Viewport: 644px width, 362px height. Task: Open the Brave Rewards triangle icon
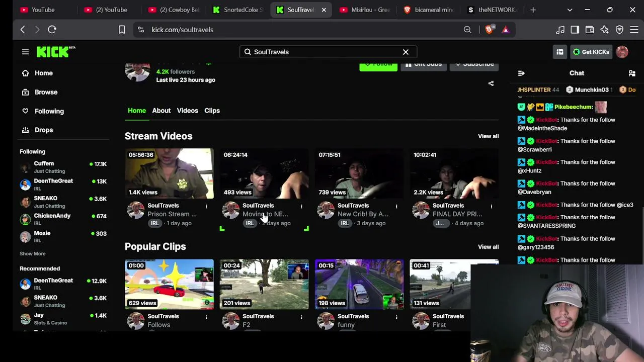point(506,30)
